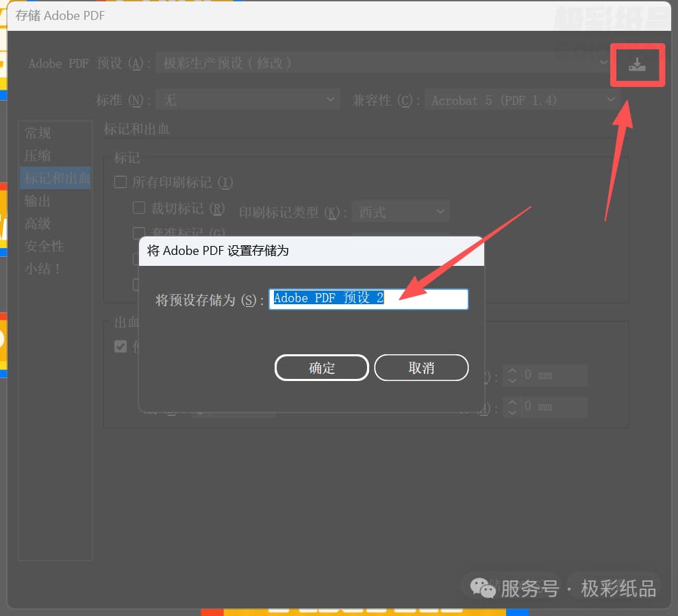Click the 确定 button
The height and width of the screenshot is (616, 678).
(x=321, y=367)
